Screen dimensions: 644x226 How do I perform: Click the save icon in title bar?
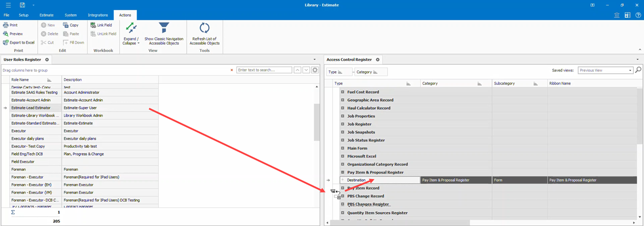coord(22,5)
